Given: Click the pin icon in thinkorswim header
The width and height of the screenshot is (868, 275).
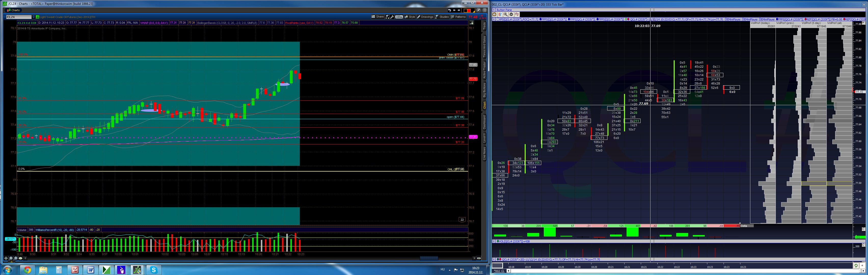Looking at the screenshot, I should (479, 10).
